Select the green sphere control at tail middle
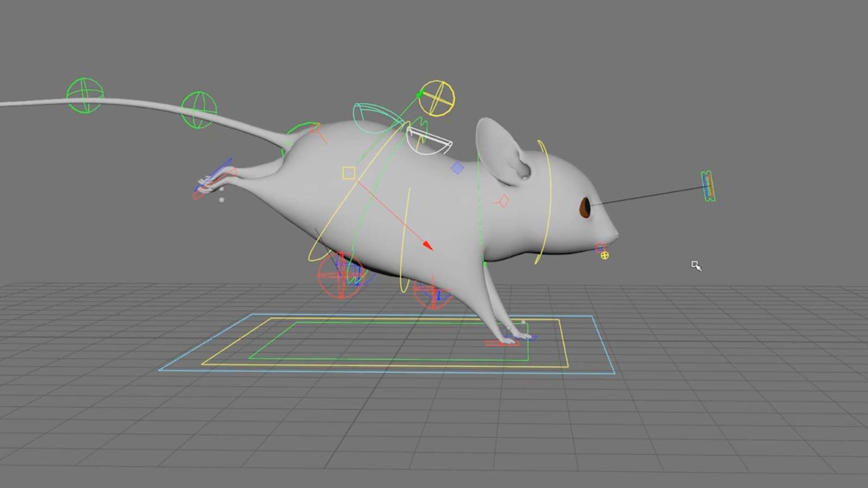The width and height of the screenshot is (868, 488). [x=199, y=110]
